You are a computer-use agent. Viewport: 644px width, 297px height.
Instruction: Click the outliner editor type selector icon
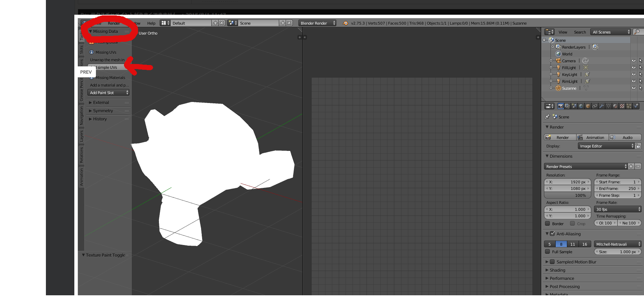point(549,32)
